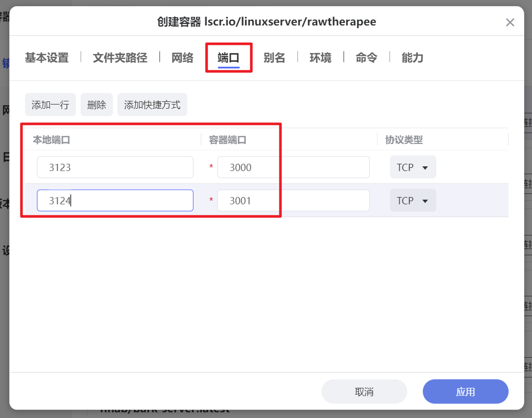Edit container port field showing 3001
Screen dimensions: 532x418
293,201
